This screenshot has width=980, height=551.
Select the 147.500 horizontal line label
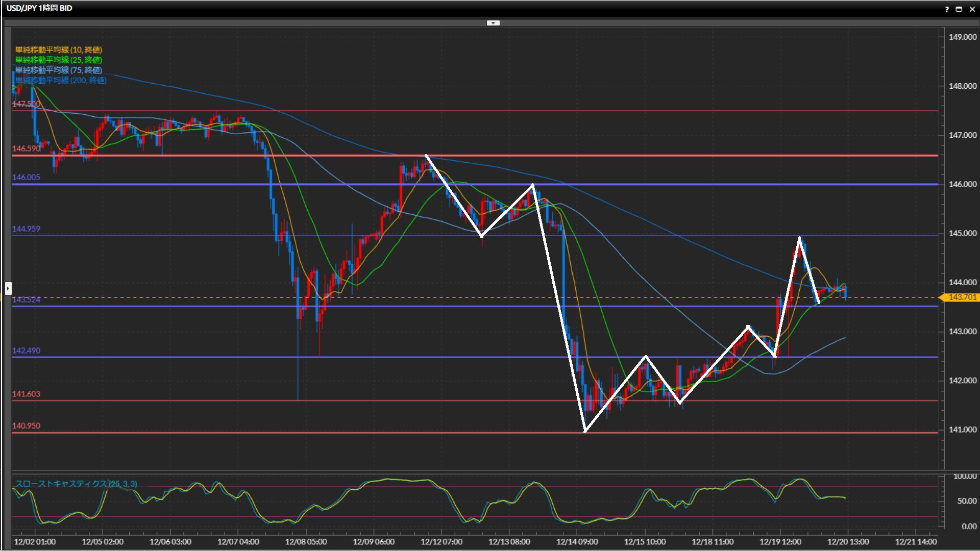(26, 104)
